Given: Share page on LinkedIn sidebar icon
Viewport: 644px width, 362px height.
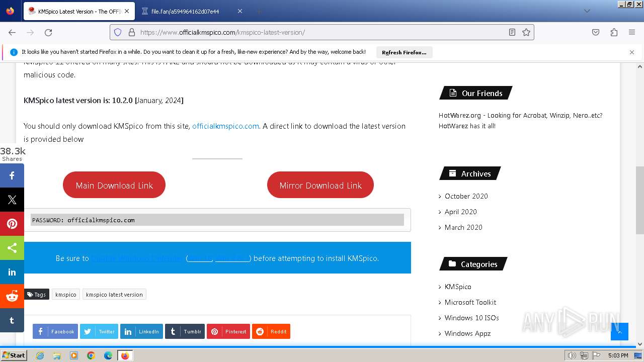Looking at the screenshot, I should [12, 272].
